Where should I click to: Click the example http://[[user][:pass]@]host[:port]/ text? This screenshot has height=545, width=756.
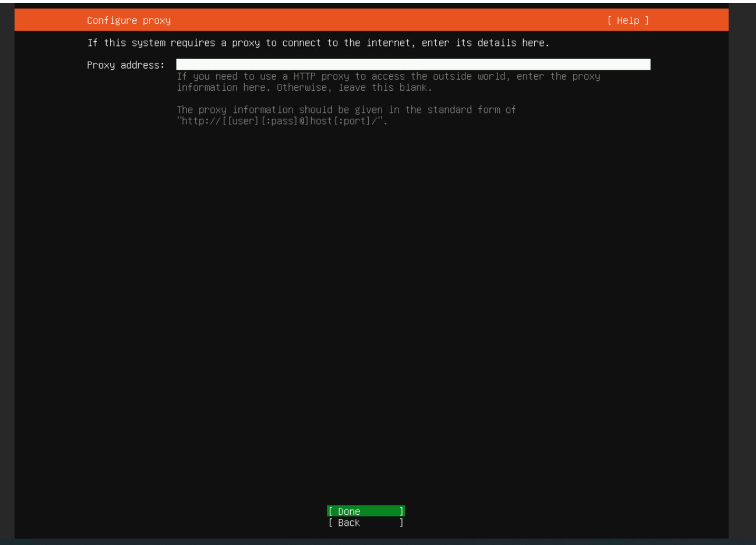point(282,121)
